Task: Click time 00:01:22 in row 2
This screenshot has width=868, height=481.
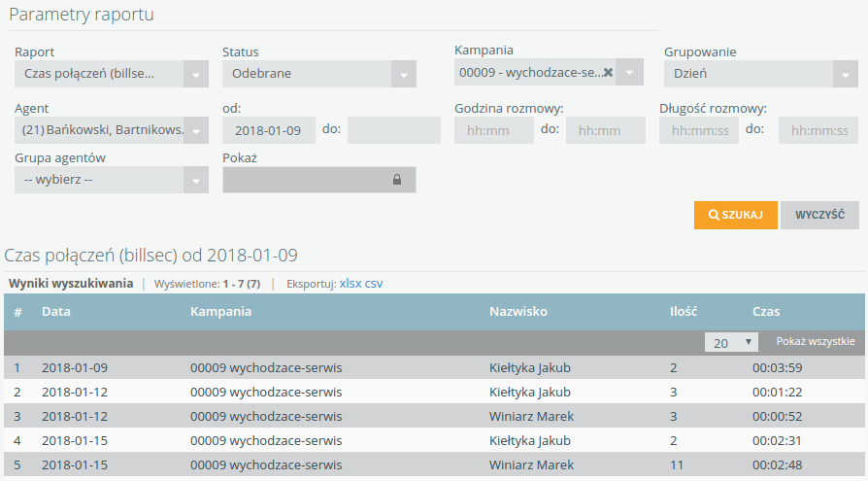Action: (777, 392)
